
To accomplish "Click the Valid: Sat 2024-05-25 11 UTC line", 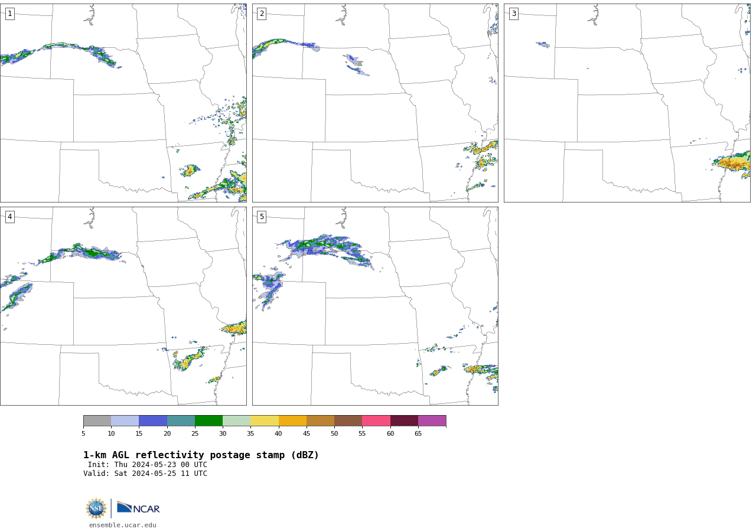I will (x=145, y=474).
